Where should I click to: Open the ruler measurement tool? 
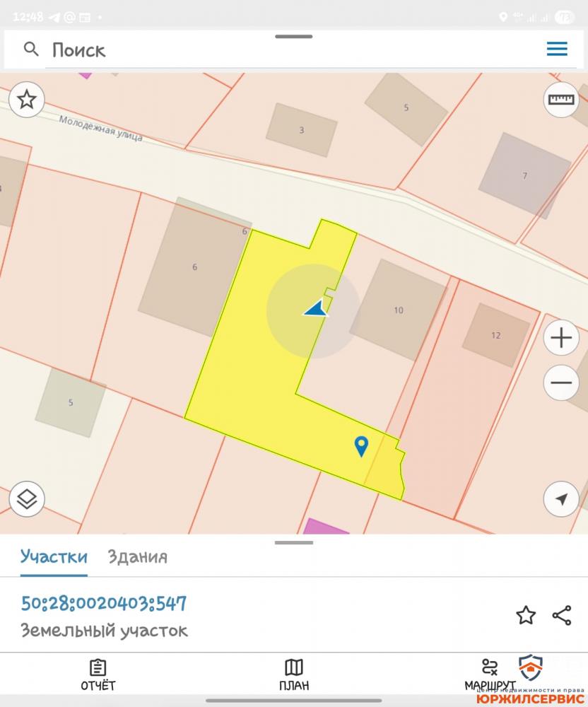point(561,100)
